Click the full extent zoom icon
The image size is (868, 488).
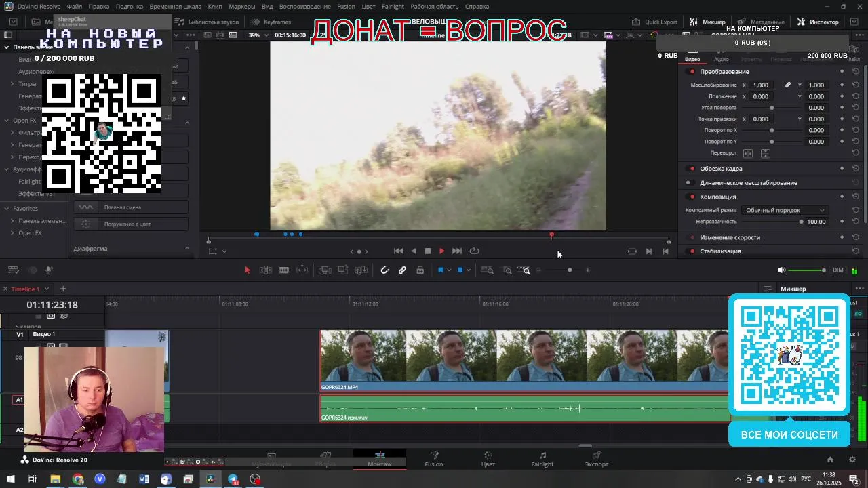click(487, 270)
